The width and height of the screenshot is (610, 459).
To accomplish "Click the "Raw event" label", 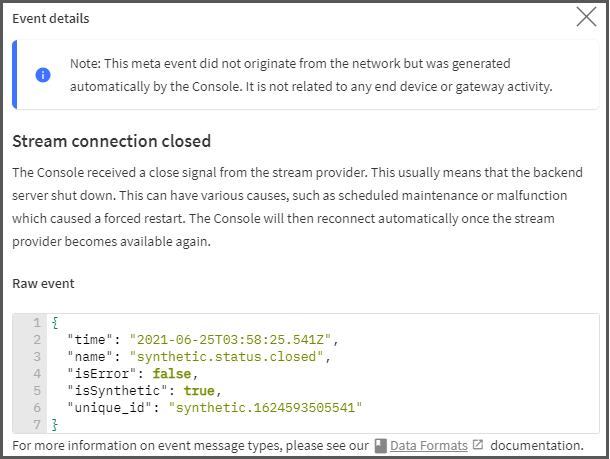I will (43, 284).
